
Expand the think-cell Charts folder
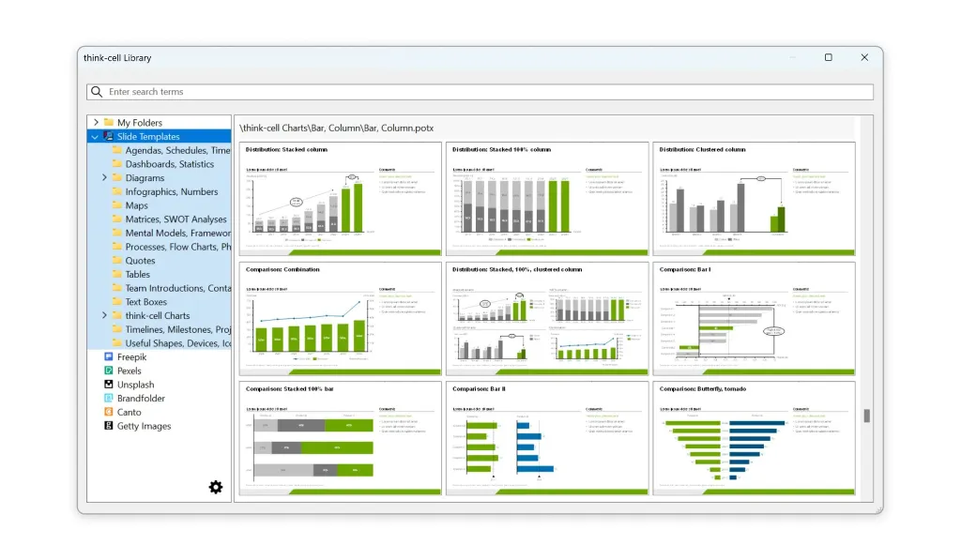(105, 316)
